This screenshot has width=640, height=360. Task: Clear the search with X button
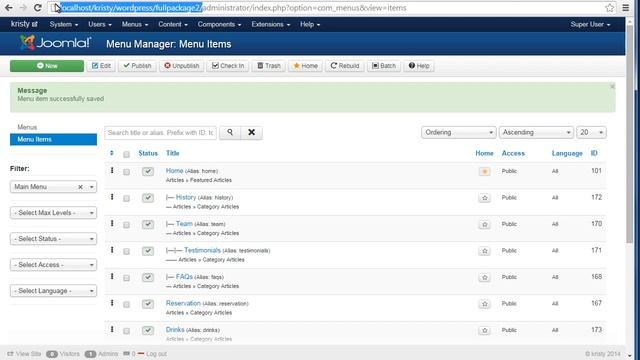tap(251, 133)
